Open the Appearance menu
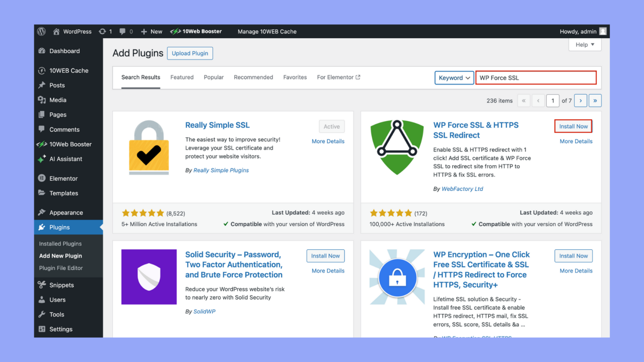This screenshot has width=644, height=362. [66, 213]
